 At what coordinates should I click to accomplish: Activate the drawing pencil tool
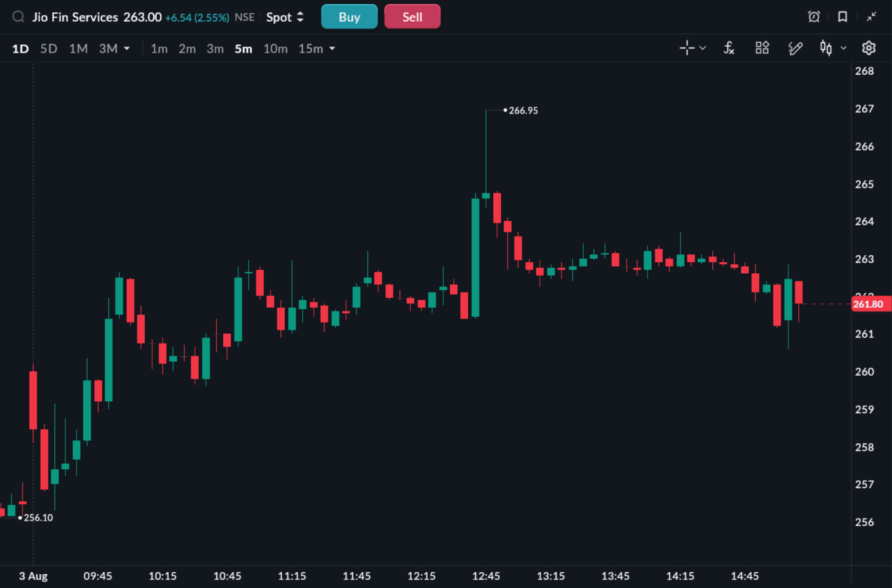click(796, 48)
